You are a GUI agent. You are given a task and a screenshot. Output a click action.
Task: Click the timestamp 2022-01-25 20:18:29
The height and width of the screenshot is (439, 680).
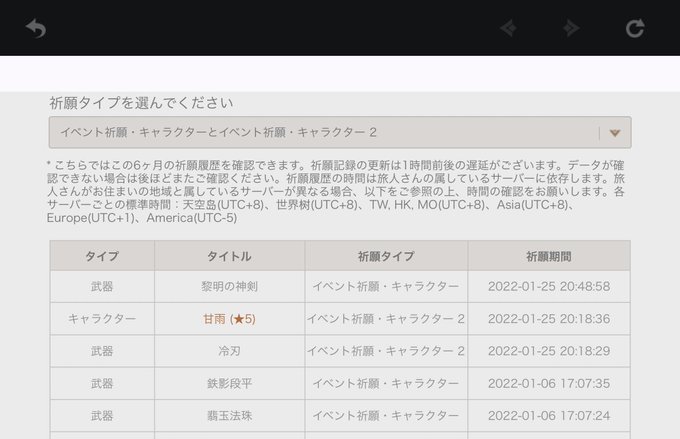(549, 351)
